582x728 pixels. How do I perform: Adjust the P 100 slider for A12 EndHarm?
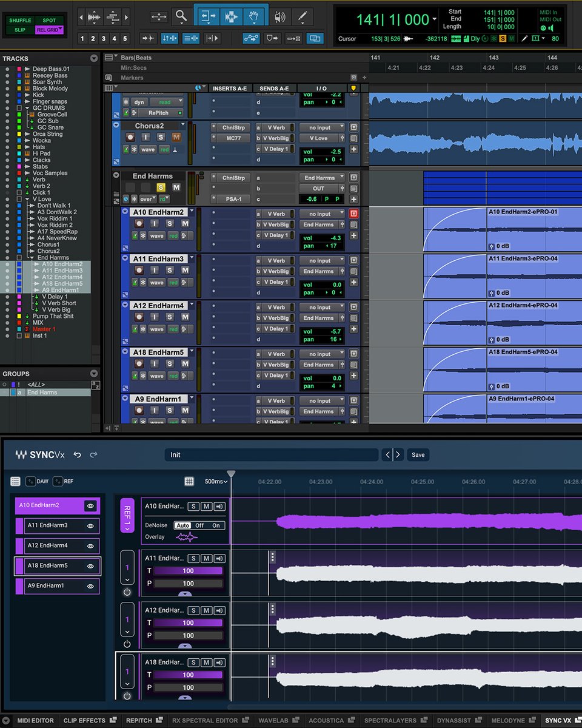pyautogui.click(x=188, y=636)
